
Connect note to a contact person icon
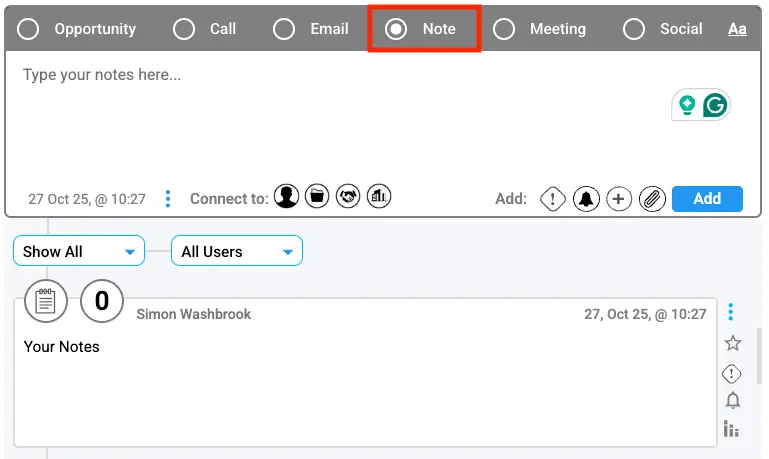(287, 197)
